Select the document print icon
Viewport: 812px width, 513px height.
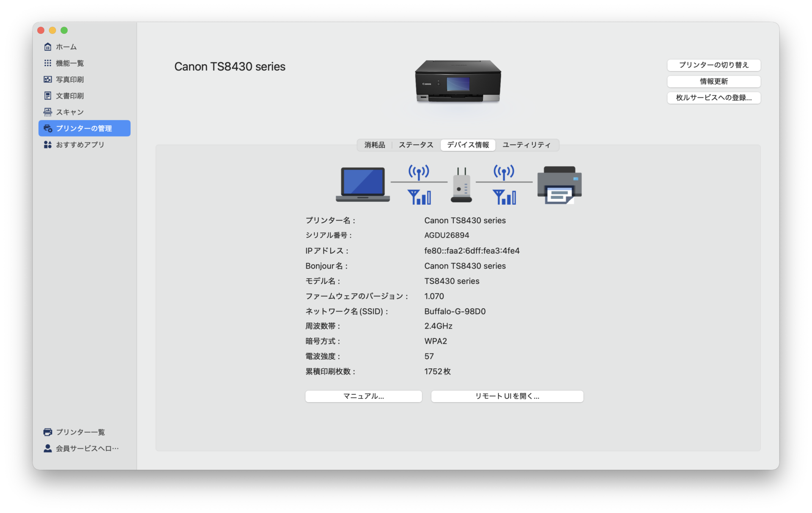[48, 96]
